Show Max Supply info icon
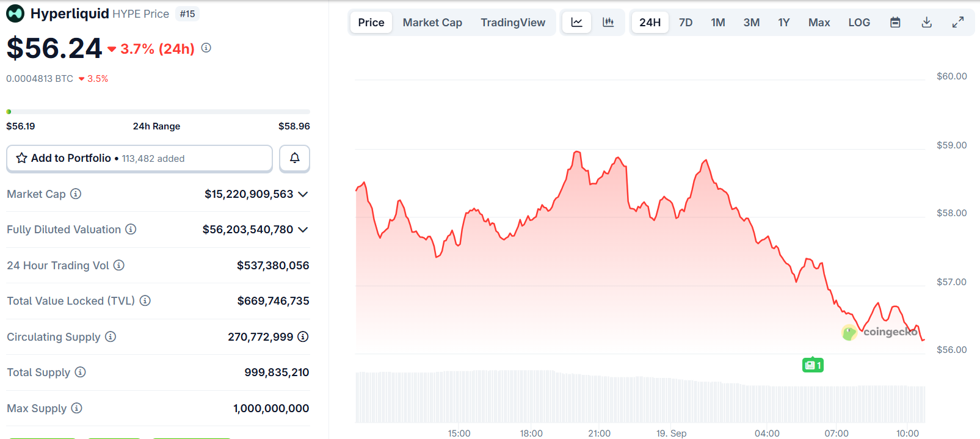This screenshot has width=980, height=439. pos(76,408)
